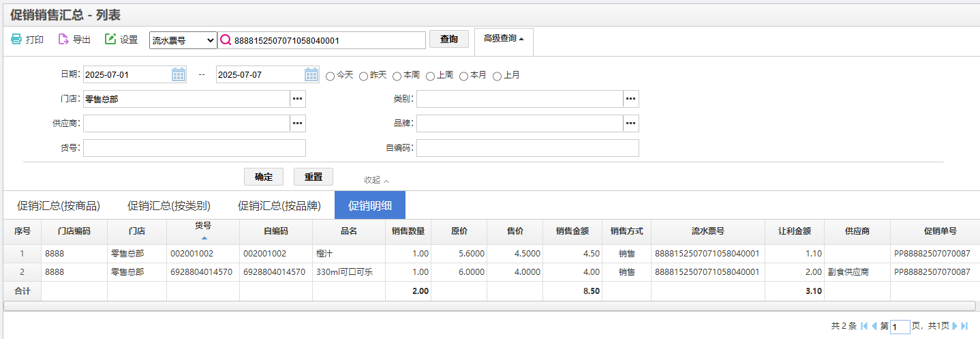Image resolution: width=980 pixels, height=339 pixels.
Task: Switch to 促销汇总(按商品) tab
Action: pyautogui.click(x=59, y=205)
